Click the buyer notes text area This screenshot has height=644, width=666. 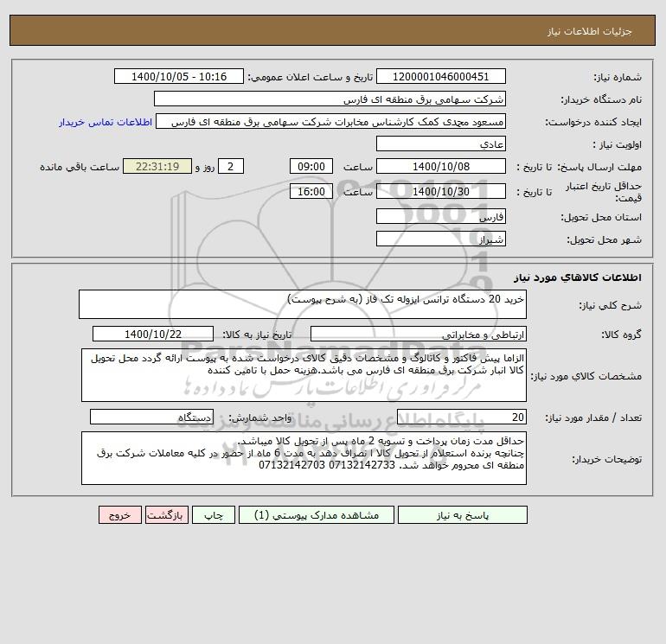tap(304, 458)
